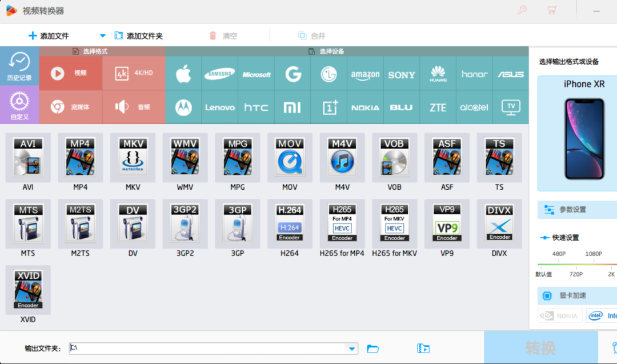Open Motorola device presets
The height and width of the screenshot is (364, 617).
tap(183, 107)
